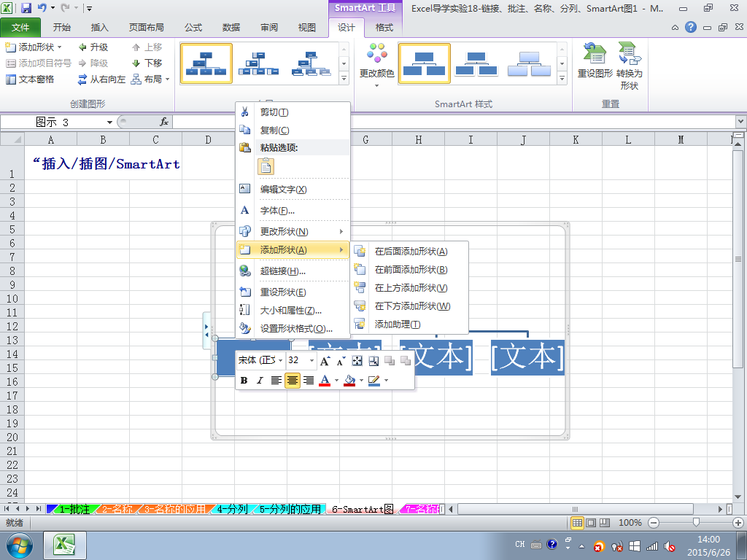The width and height of the screenshot is (747, 560).
Task: Toggle the Normal view button in status bar
Action: point(577,522)
